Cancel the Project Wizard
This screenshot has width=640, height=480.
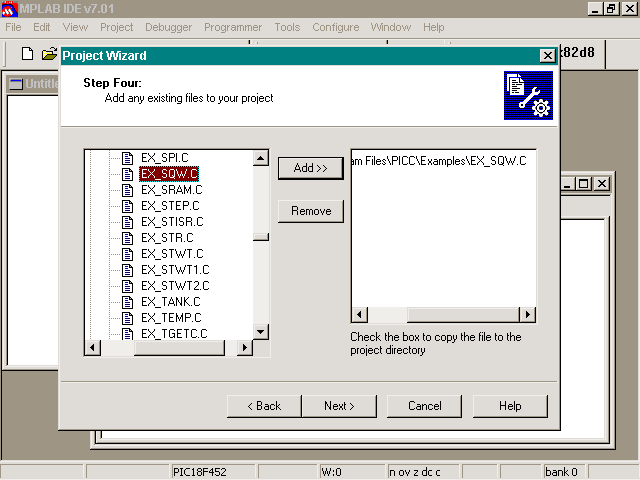point(424,406)
